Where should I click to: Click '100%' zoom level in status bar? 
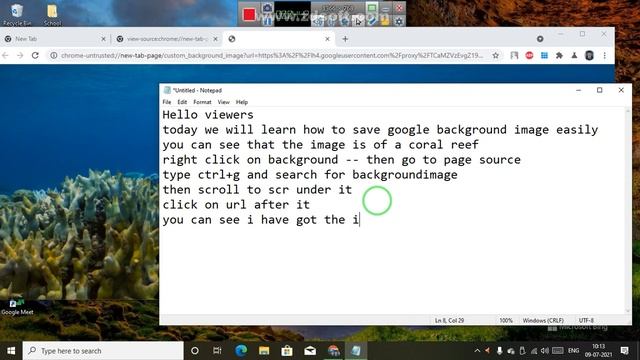506,320
